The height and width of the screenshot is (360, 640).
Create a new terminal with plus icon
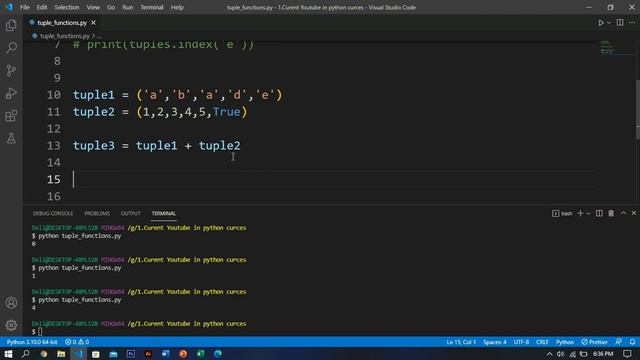tap(580, 213)
